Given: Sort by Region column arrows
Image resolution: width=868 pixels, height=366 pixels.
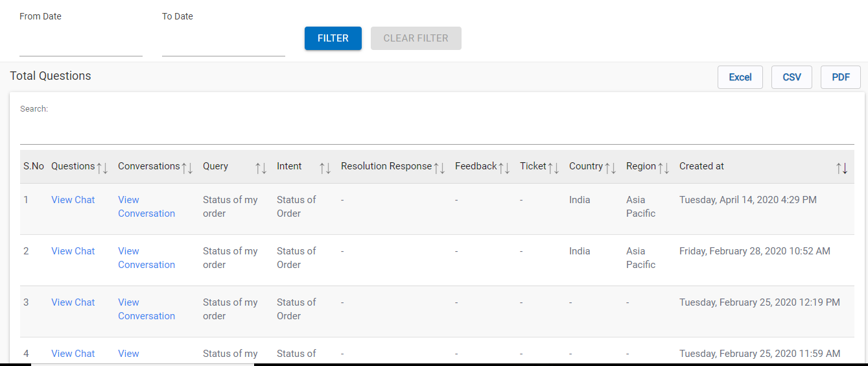Looking at the screenshot, I should (664, 168).
